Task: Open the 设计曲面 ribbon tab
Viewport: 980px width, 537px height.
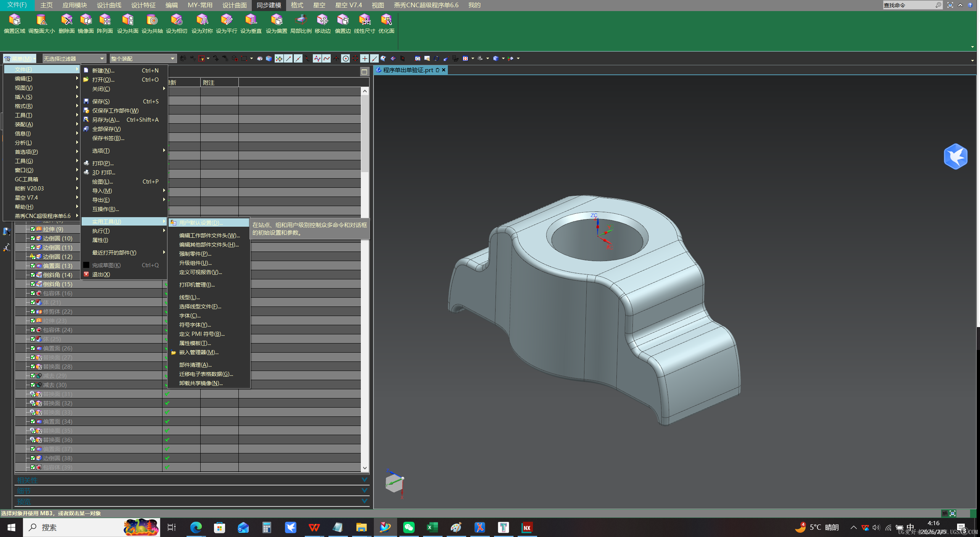Action: point(234,5)
